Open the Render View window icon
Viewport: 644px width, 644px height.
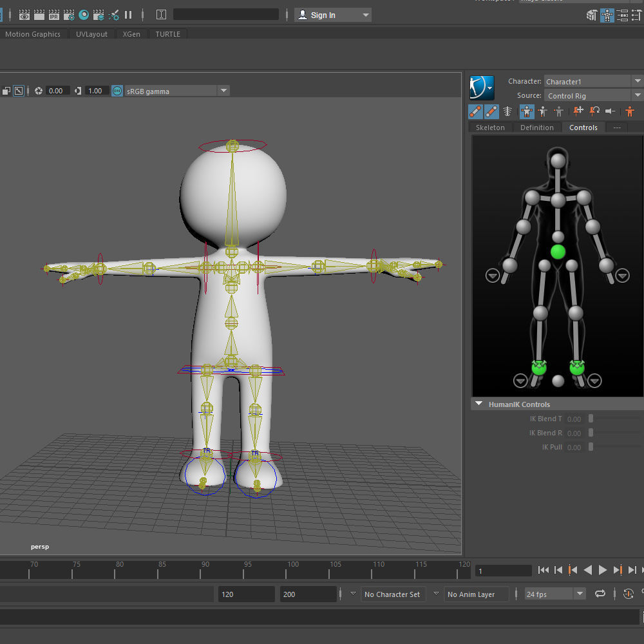[x=24, y=15]
